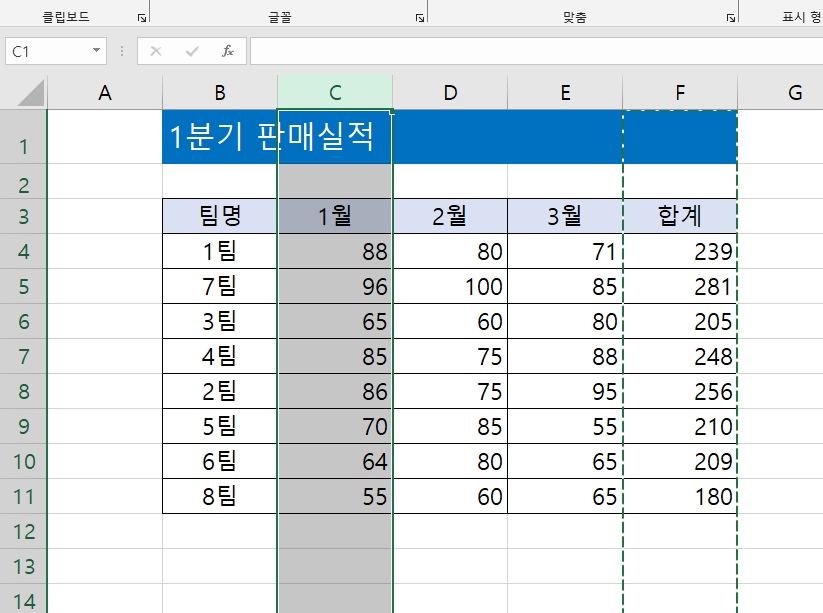Click the '1월' header cell
Screen dimensions: 823x613
pyautogui.click(x=335, y=216)
